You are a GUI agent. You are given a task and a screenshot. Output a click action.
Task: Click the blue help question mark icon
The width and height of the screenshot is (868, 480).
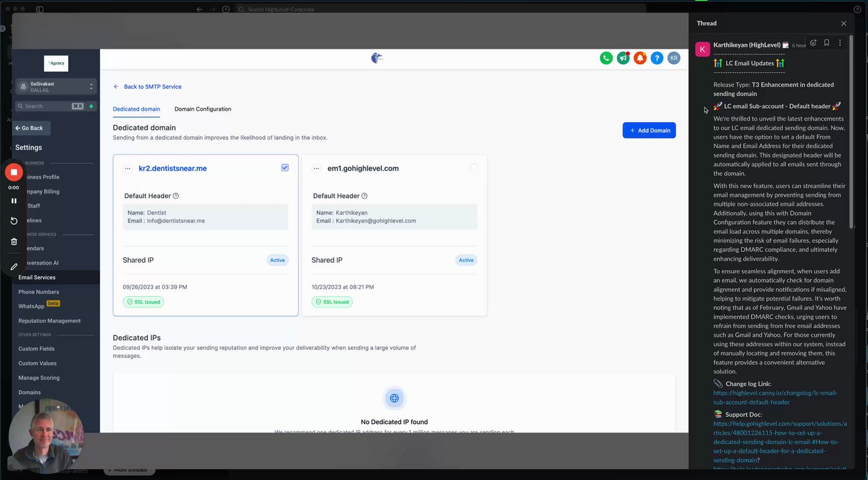click(x=657, y=58)
